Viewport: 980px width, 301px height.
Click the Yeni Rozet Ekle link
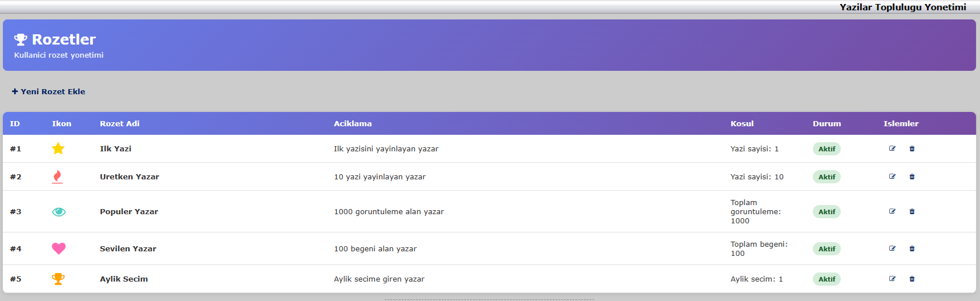[x=49, y=91]
